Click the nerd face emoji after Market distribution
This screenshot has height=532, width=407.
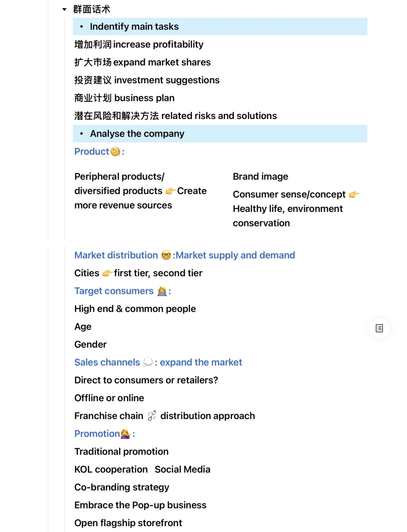pos(166,255)
